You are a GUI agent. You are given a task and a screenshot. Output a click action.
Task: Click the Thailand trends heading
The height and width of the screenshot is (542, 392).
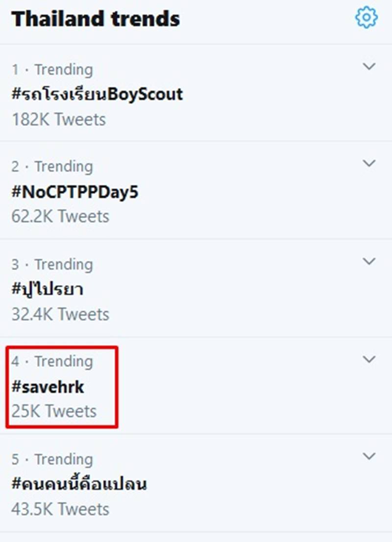pos(95,19)
